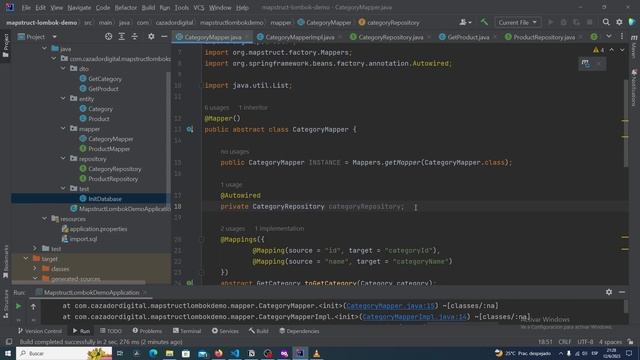Show more editor tabs with chevron dropdown

609,37
